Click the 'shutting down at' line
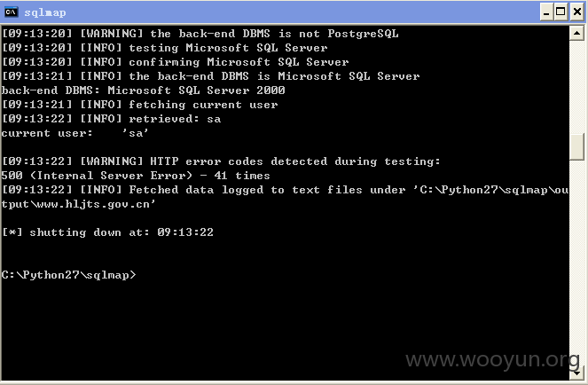The height and width of the screenshot is (385, 588). click(107, 232)
